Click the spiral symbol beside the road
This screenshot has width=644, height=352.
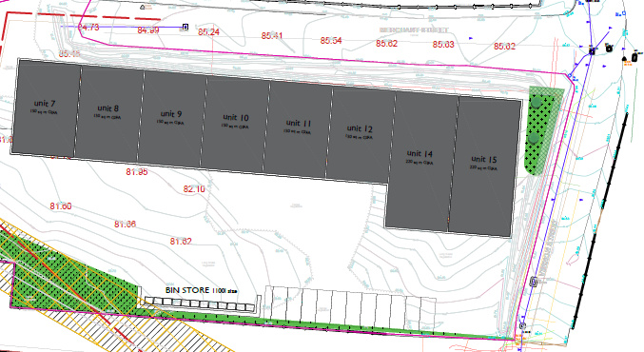point(534,282)
